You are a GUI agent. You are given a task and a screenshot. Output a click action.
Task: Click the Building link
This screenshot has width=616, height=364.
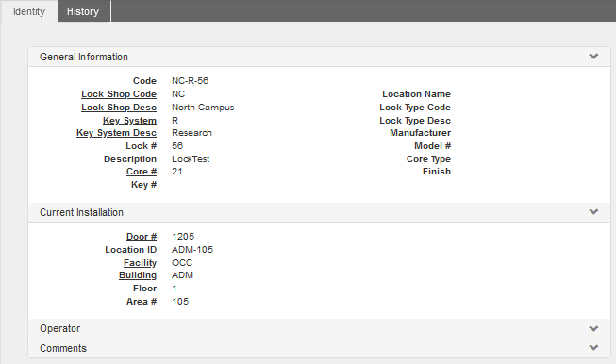[x=138, y=275]
